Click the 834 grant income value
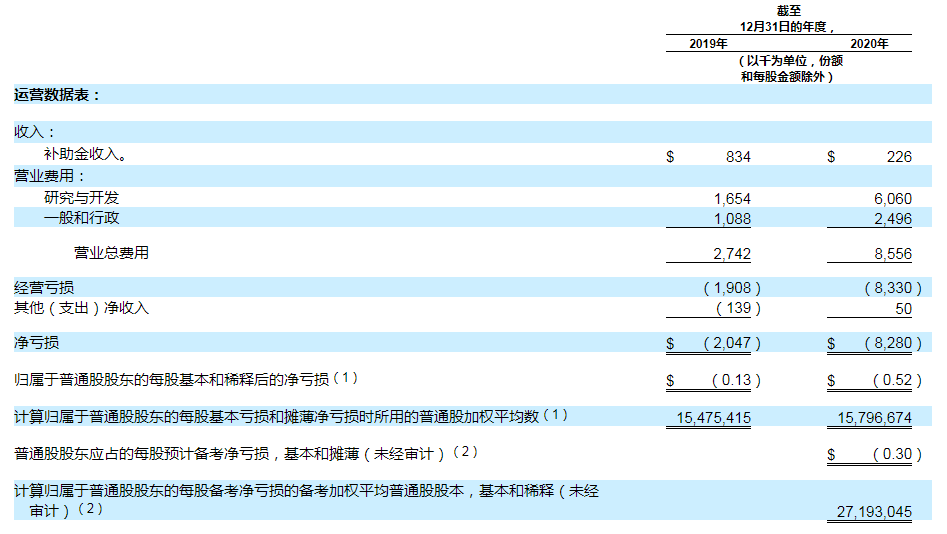Viewport: 947px width, 534px height. click(738, 157)
